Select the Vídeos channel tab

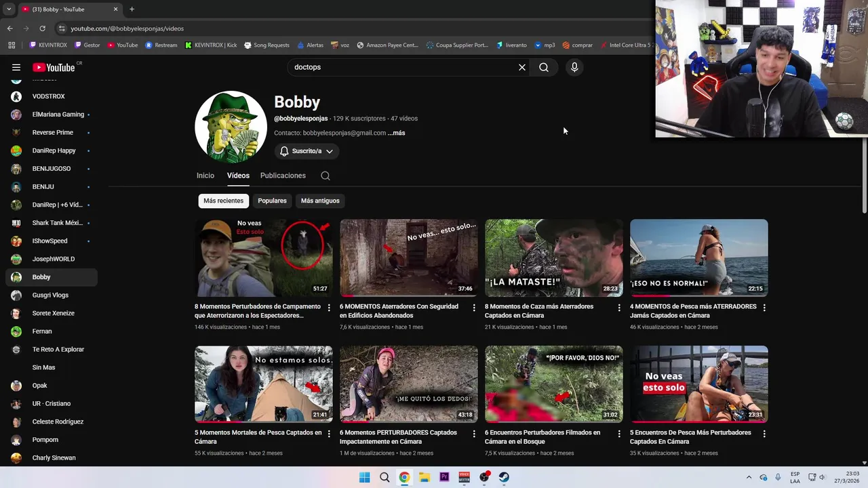tap(238, 176)
